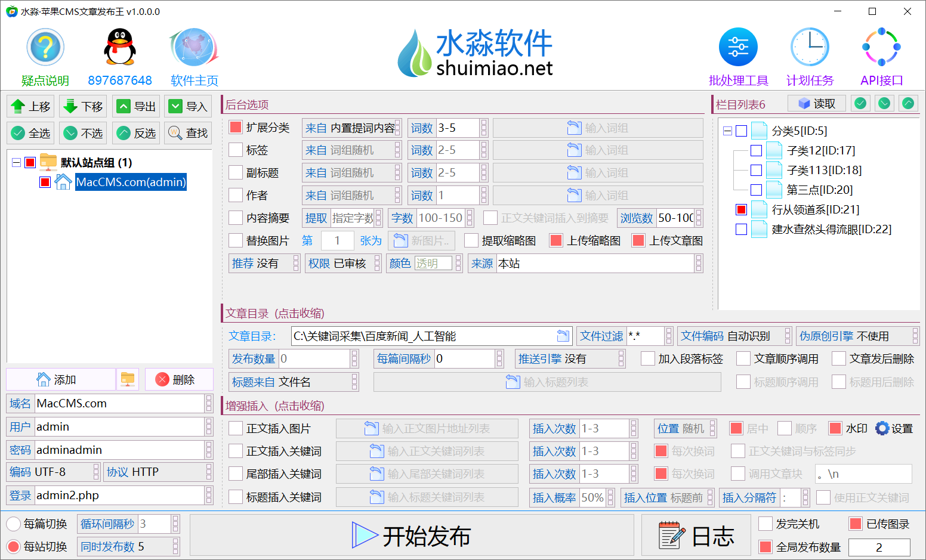This screenshot has width=926, height=560.
Task: Open the 计划任务 clock icon
Action: point(810,47)
